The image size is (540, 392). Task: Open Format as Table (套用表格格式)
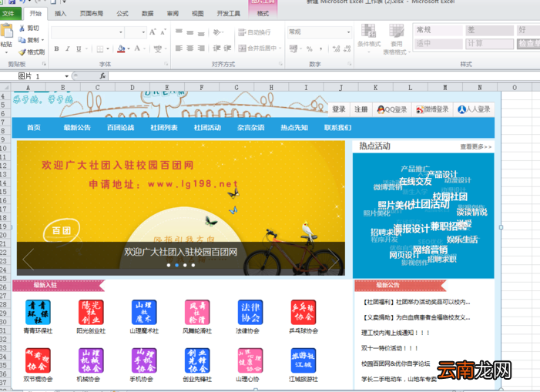397,39
